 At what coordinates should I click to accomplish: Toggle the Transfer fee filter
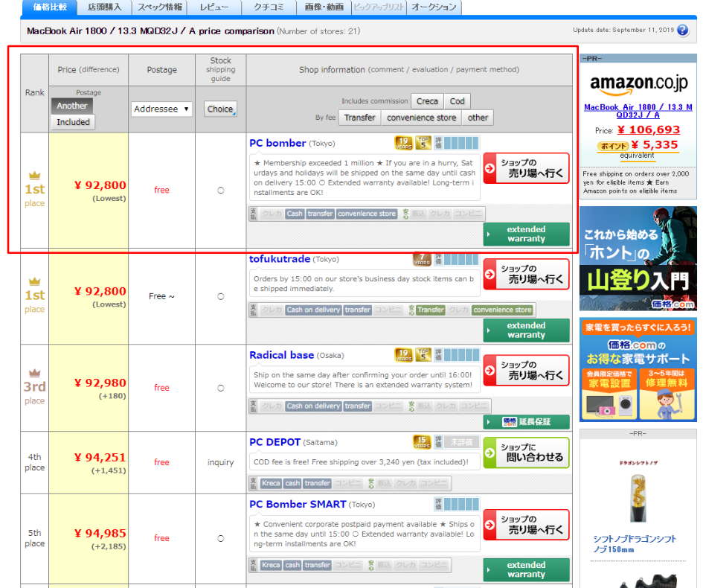(359, 118)
